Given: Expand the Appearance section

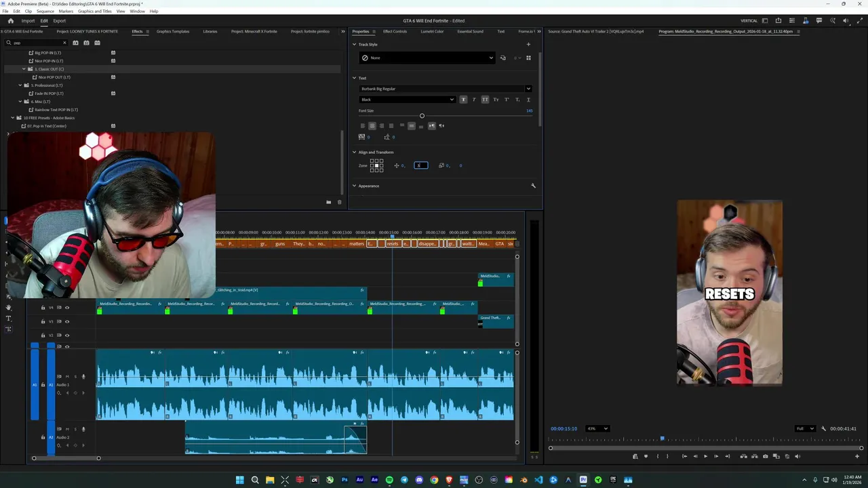Looking at the screenshot, I should coord(354,186).
